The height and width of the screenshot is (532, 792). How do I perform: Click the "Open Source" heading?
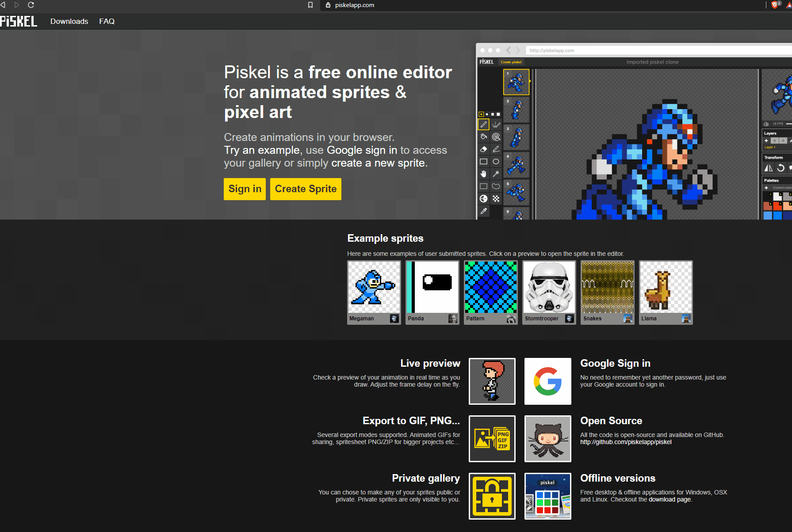click(611, 421)
